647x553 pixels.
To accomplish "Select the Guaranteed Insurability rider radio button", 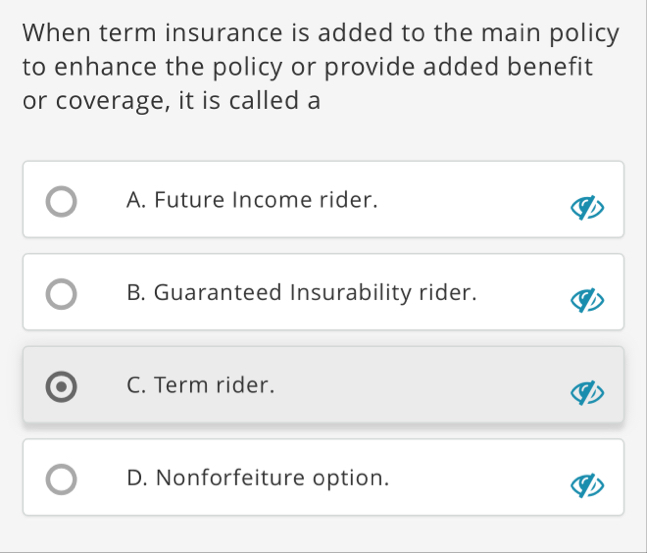I will 61,294.
